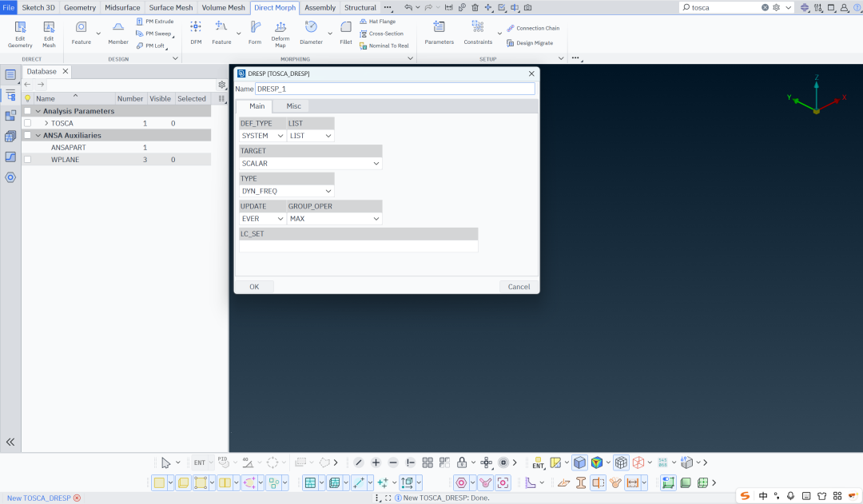Toggle the lightbulb visibility column header
This screenshot has height=504, width=863.
[27, 98]
